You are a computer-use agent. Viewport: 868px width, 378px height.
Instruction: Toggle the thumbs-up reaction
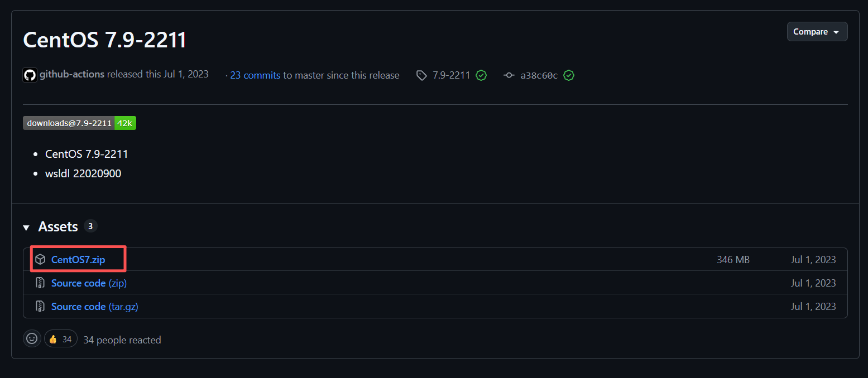pos(60,338)
